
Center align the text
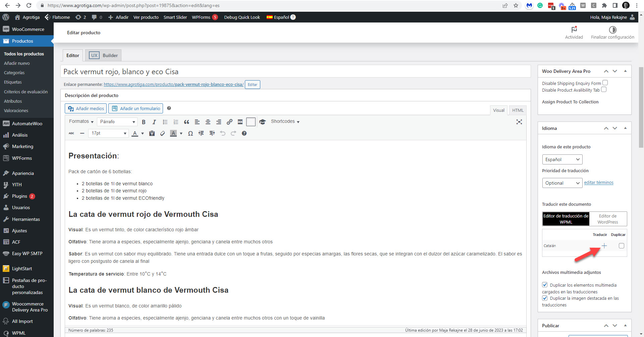click(208, 122)
